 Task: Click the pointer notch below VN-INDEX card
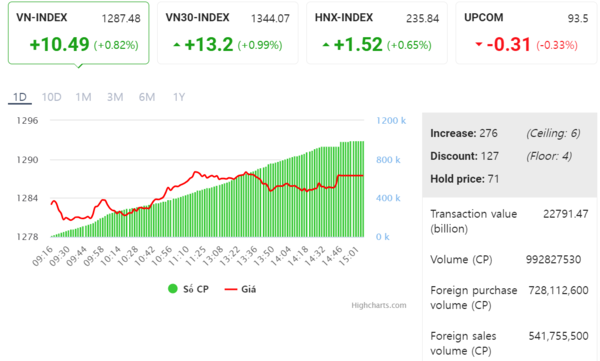(x=79, y=66)
